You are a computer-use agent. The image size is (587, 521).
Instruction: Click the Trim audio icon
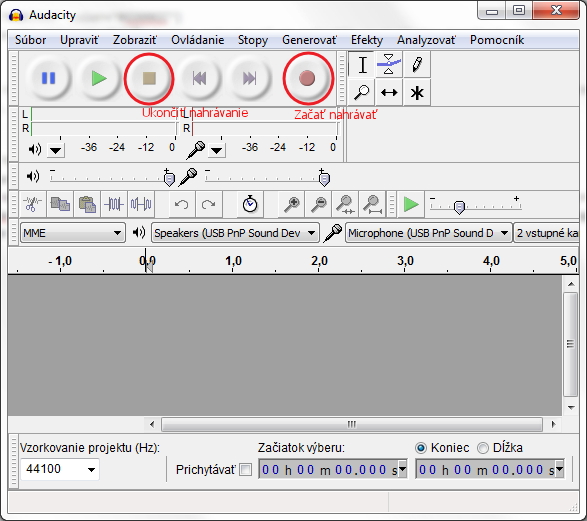(x=114, y=204)
